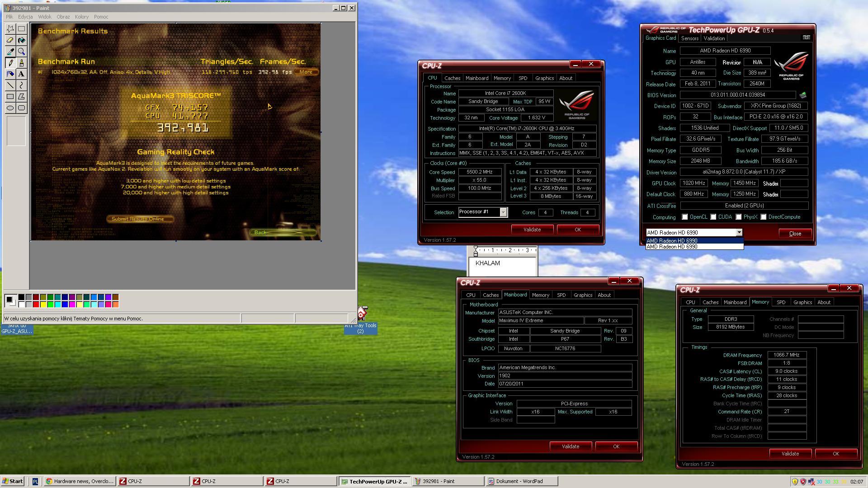This screenshot has height=488, width=868.
Task: Switch to the 392981 - Paint taskbar item
Action: coord(448,481)
